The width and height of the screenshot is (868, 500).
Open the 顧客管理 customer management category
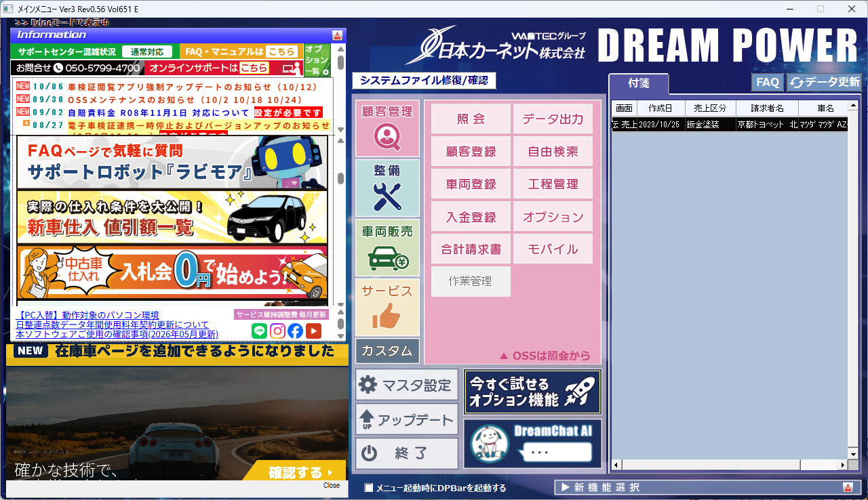387,129
